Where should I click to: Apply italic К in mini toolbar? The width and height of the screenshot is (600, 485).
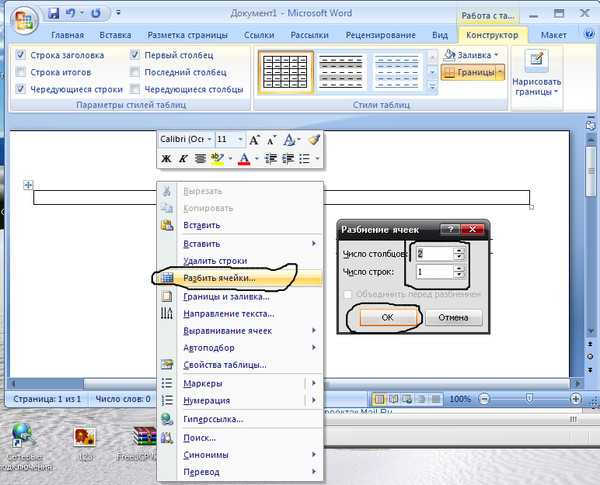183,158
